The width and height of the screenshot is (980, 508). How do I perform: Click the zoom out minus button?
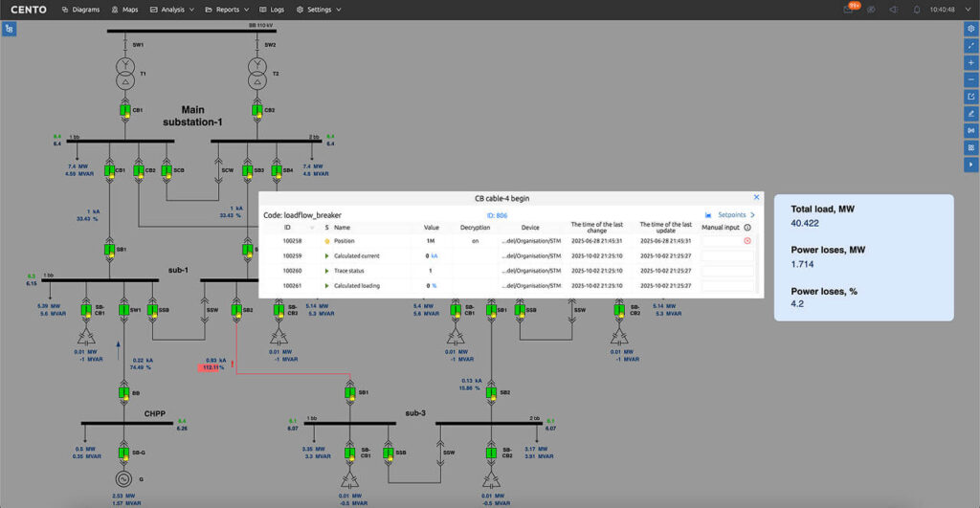click(971, 79)
